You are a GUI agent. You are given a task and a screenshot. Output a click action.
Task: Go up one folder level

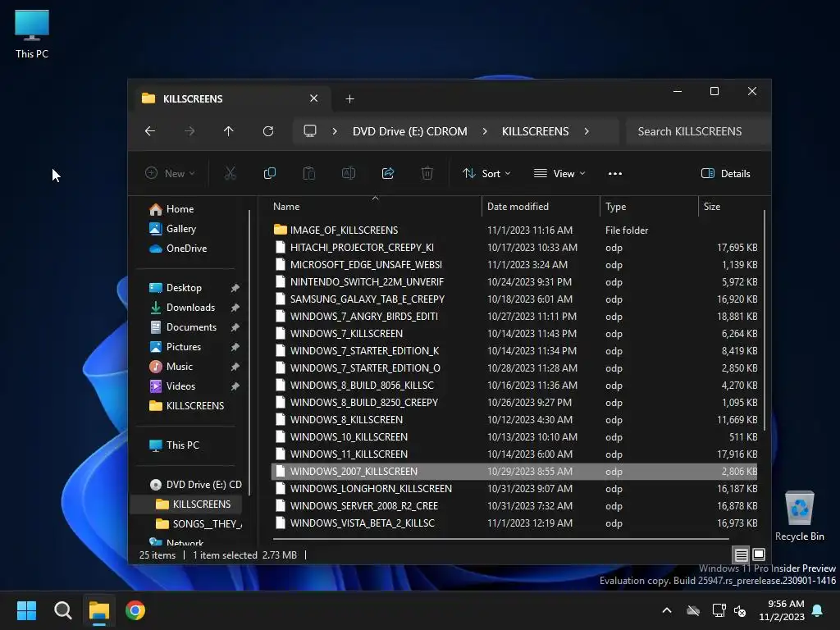tap(229, 131)
